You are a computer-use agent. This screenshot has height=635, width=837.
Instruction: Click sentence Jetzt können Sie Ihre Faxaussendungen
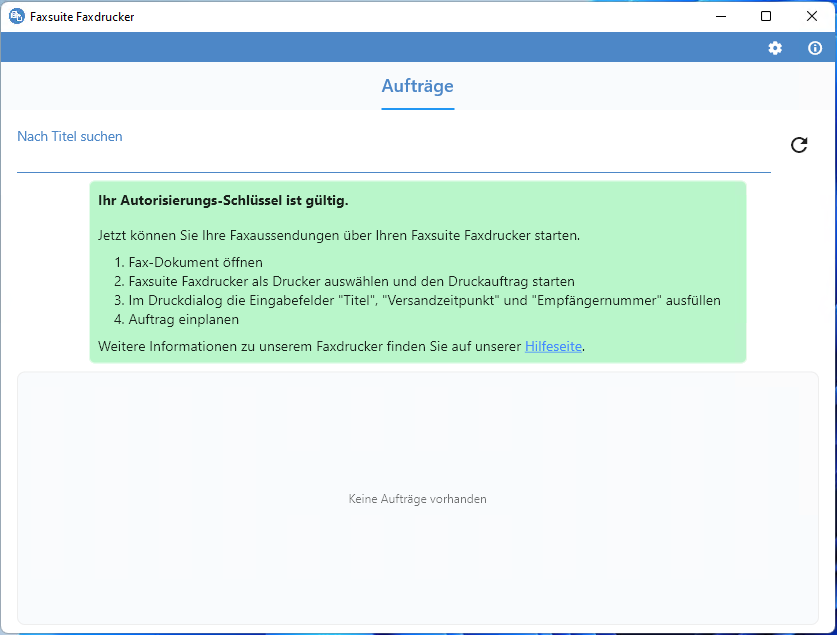tap(339, 235)
